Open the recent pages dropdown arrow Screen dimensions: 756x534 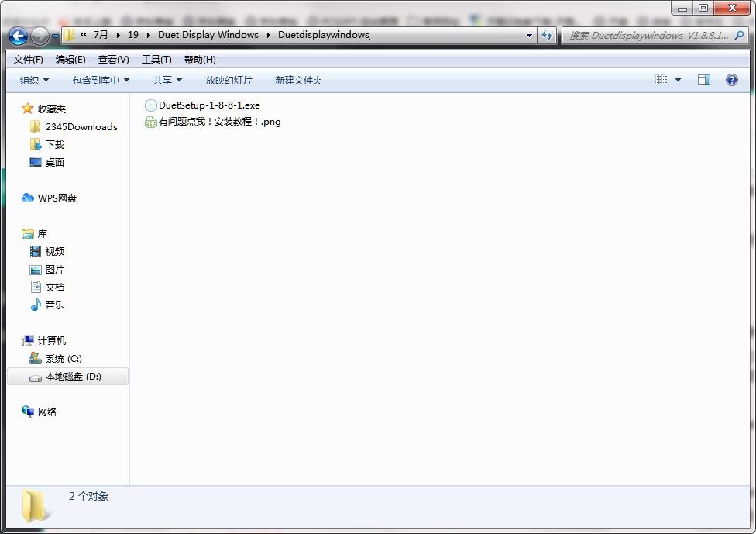coord(56,36)
